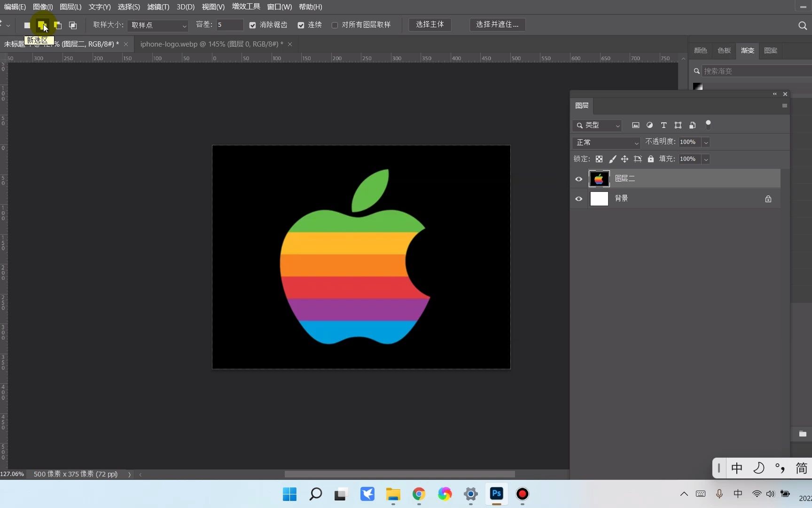Lock layer position with the move icon
Screen dimensions: 812x508
625,159
